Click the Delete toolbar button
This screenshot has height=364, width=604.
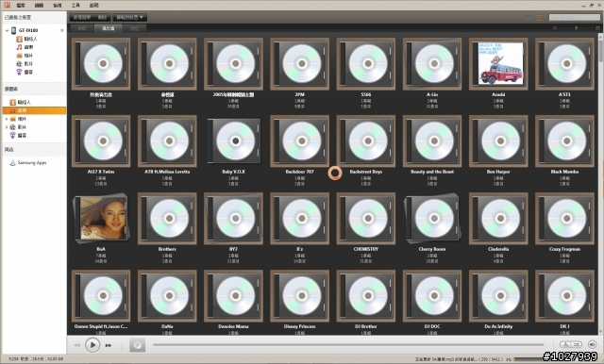(x=103, y=17)
